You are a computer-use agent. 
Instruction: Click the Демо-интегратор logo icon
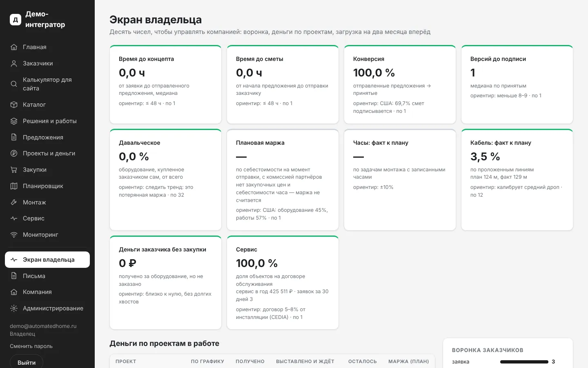[16, 19]
